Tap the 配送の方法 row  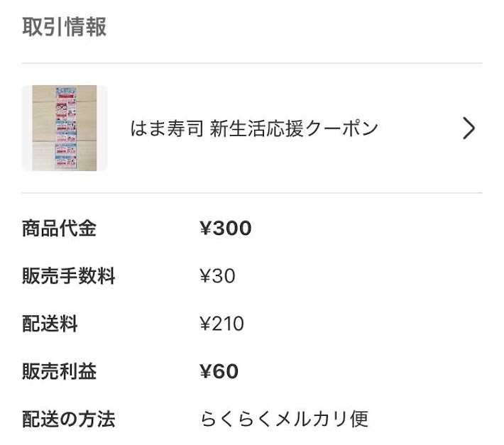pyautogui.click(x=252, y=419)
